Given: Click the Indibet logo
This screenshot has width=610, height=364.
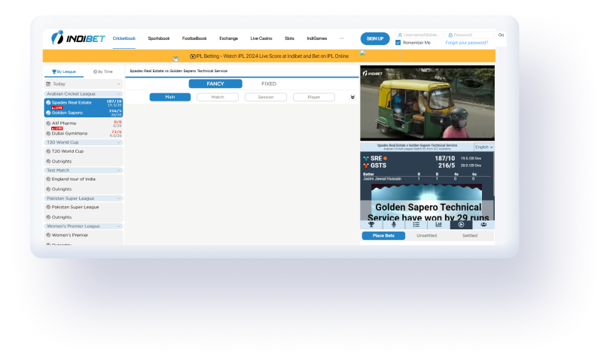Looking at the screenshot, I should click(78, 38).
